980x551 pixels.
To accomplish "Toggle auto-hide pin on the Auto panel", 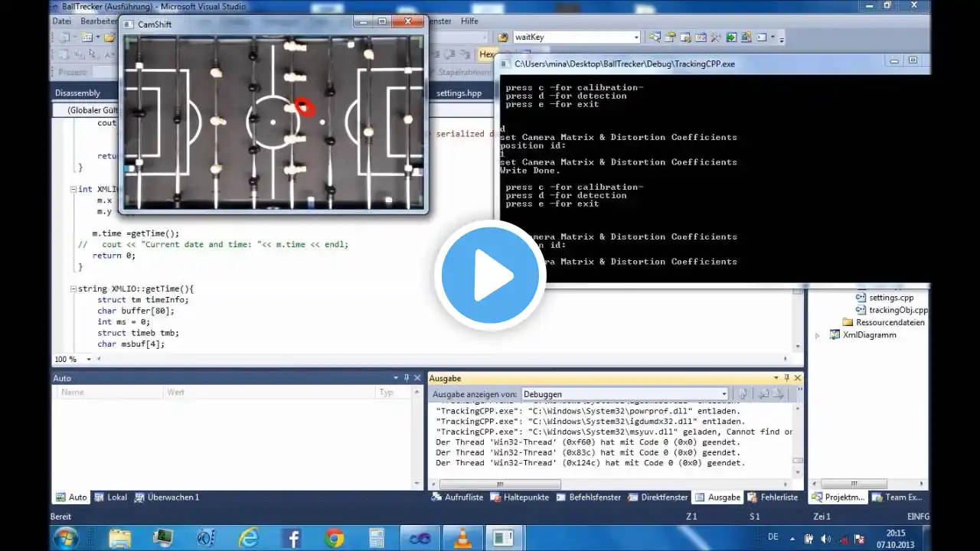I will point(407,378).
